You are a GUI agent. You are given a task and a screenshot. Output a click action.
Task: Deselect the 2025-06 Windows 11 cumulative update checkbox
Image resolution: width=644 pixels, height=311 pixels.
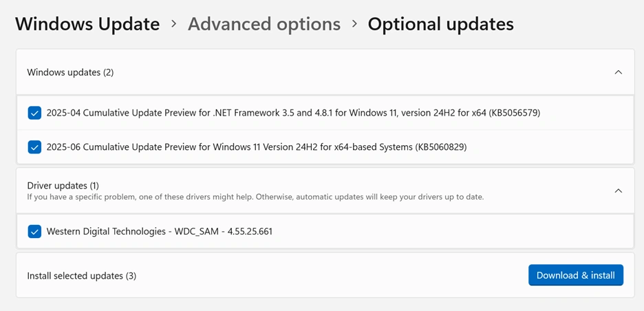tap(34, 147)
